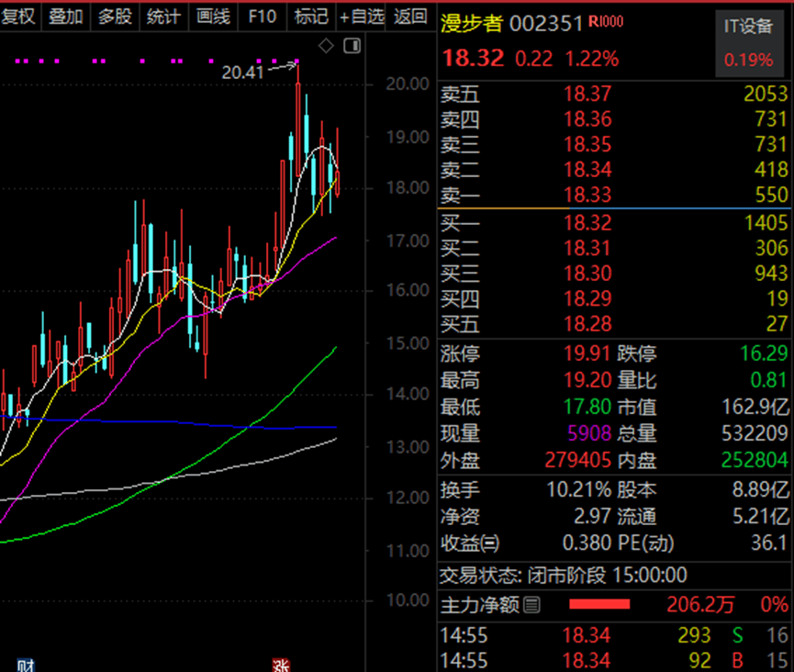Select the 卖一 price 18.33
The width and height of the screenshot is (794, 672).
(587, 195)
